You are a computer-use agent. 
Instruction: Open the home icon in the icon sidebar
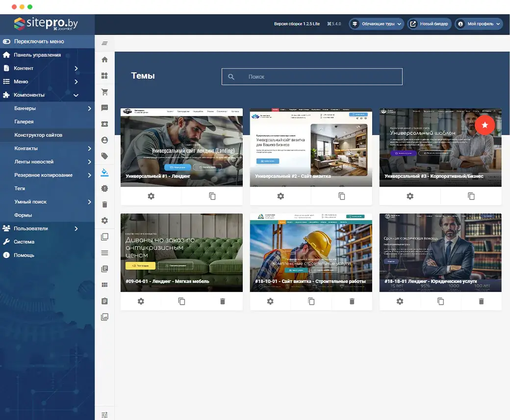point(104,60)
